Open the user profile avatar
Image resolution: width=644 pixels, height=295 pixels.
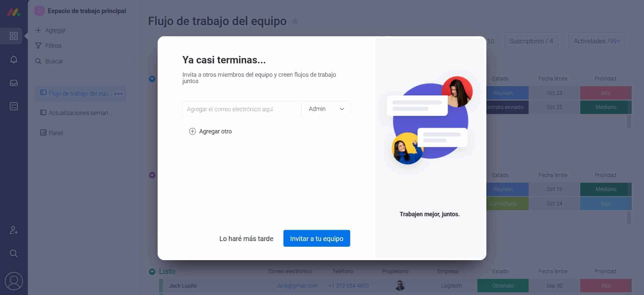(14, 281)
